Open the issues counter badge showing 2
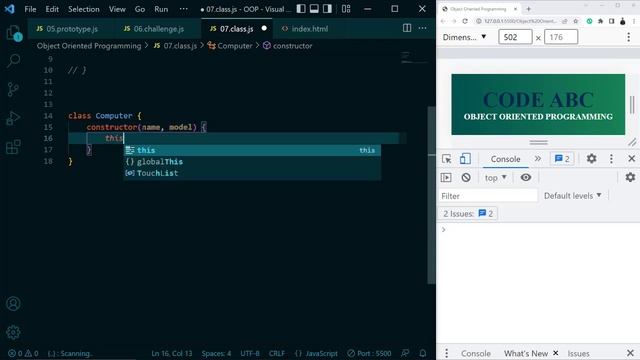 pyautogui.click(x=562, y=159)
